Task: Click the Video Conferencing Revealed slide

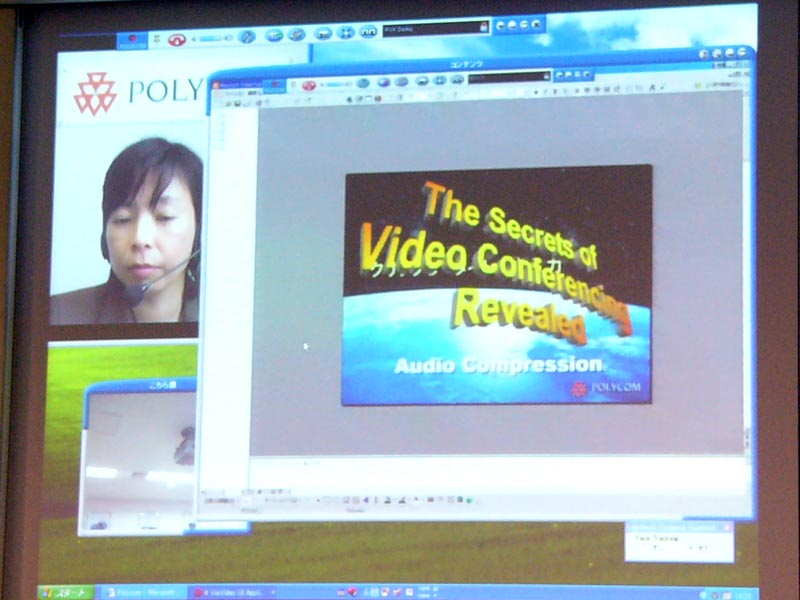Action: [497, 285]
